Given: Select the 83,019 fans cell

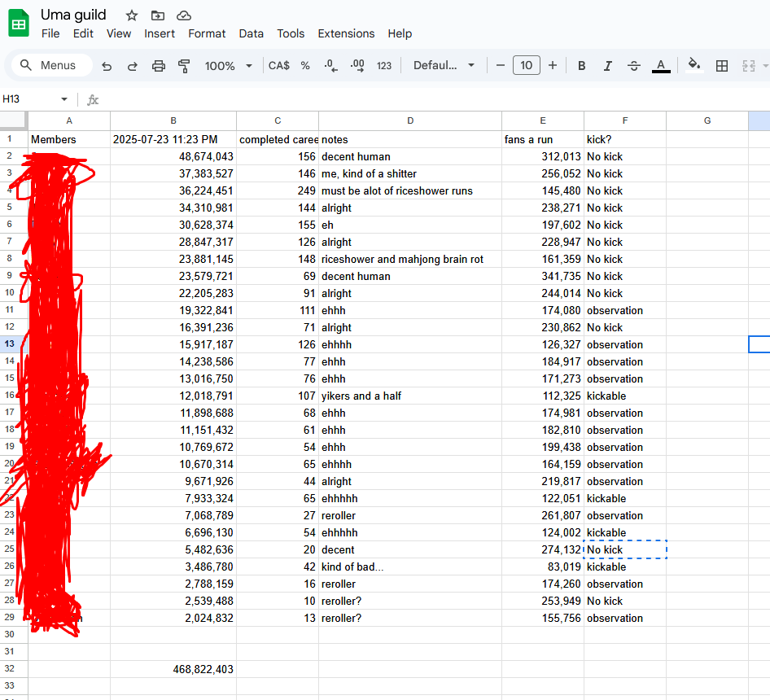Looking at the screenshot, I should (x=543, y=567).
